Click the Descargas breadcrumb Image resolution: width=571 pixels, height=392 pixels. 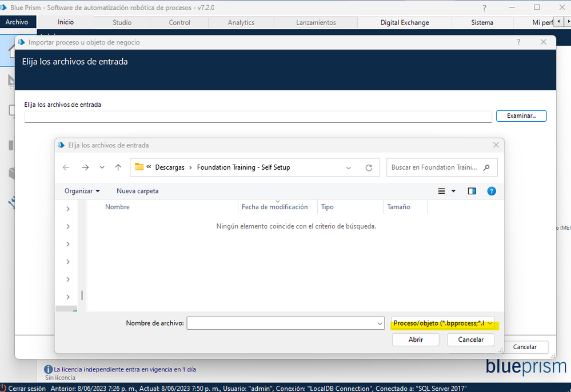click(x=170, y=167)
